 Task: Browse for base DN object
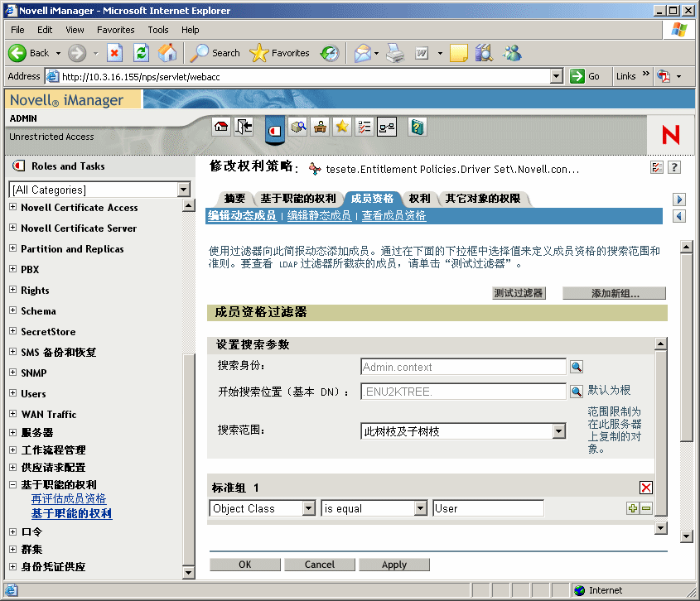[x=577, y=392]
